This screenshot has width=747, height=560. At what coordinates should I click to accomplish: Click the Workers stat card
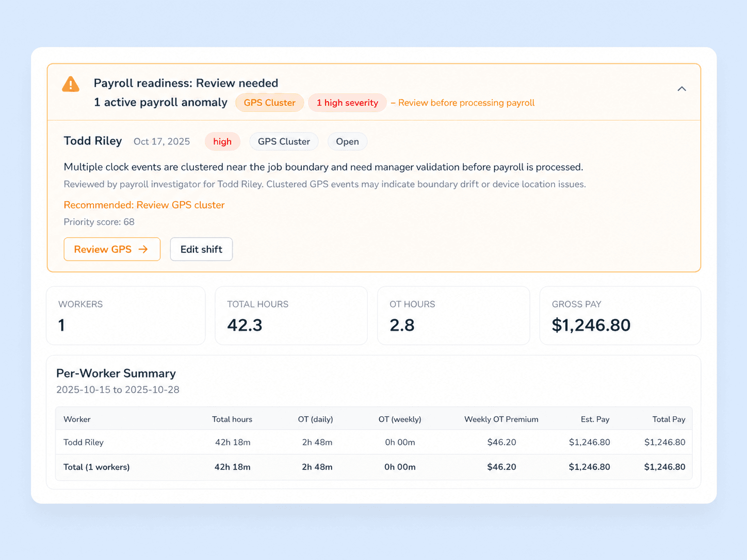(x=126, y=316)
